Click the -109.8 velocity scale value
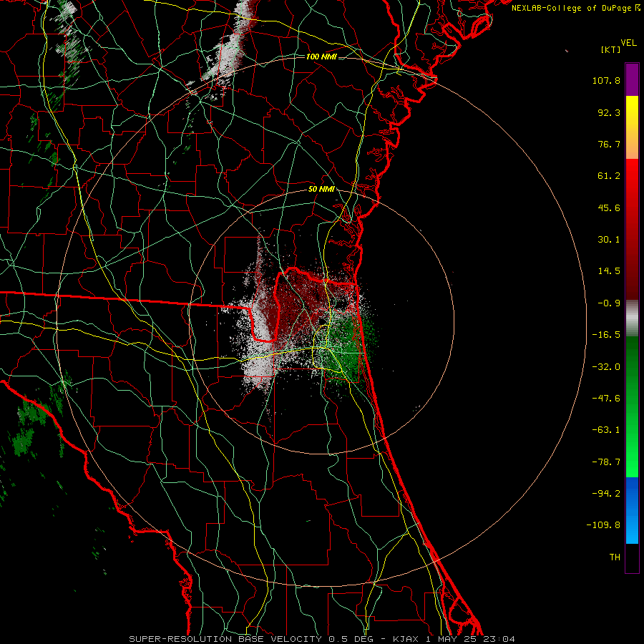The width and height of the screenshot is (644, 644). tap(603, 525)
